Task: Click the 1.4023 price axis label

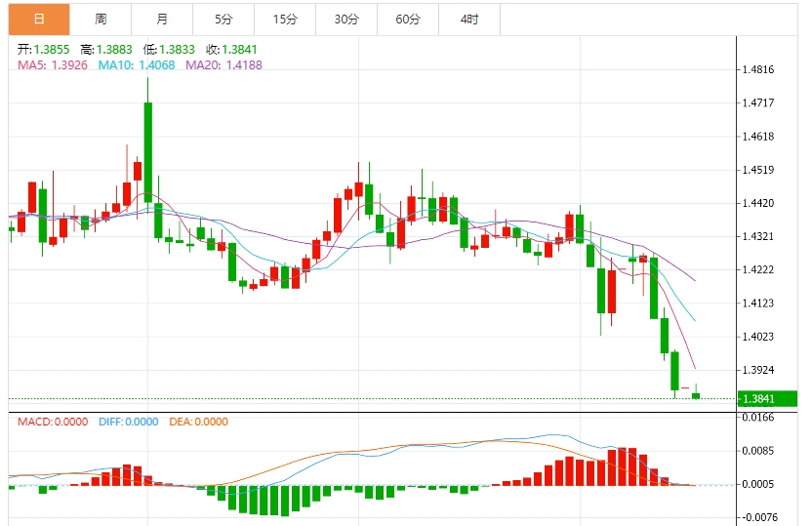Action: (758, 337)
